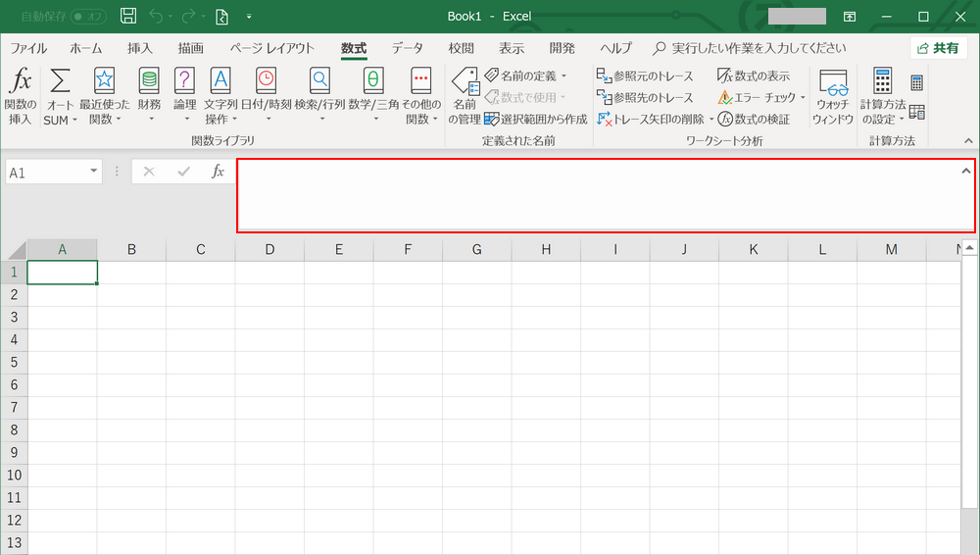This screenshot has height=555, width=980.
Task: Open the 財務 financial functions icon
Action: [149, 82]
